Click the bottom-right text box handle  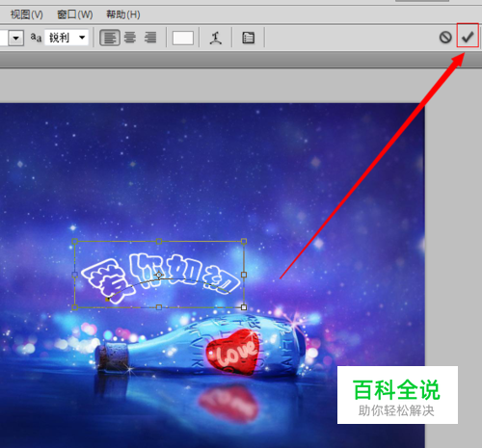(x=244, y=307)
